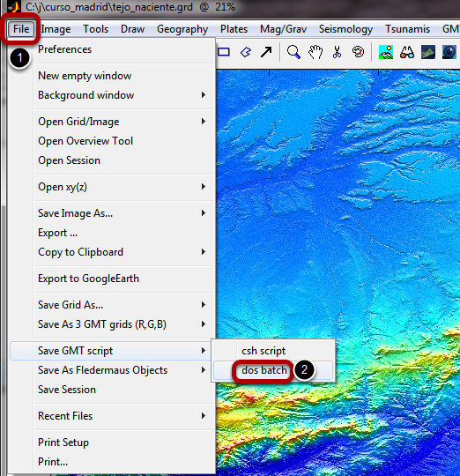Select the arrow drawing tool
The width and height of the screenshot is (460, 476).
[266, 52]
